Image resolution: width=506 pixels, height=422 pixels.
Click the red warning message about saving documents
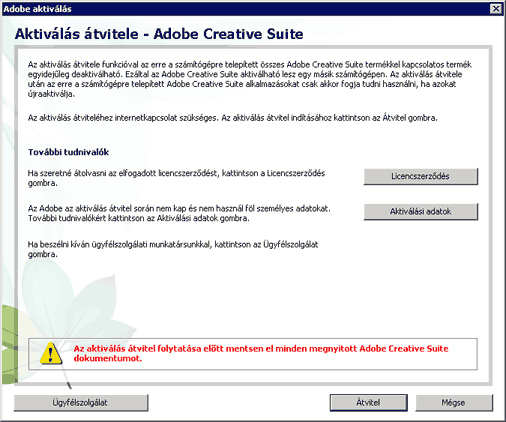(261, 353)
